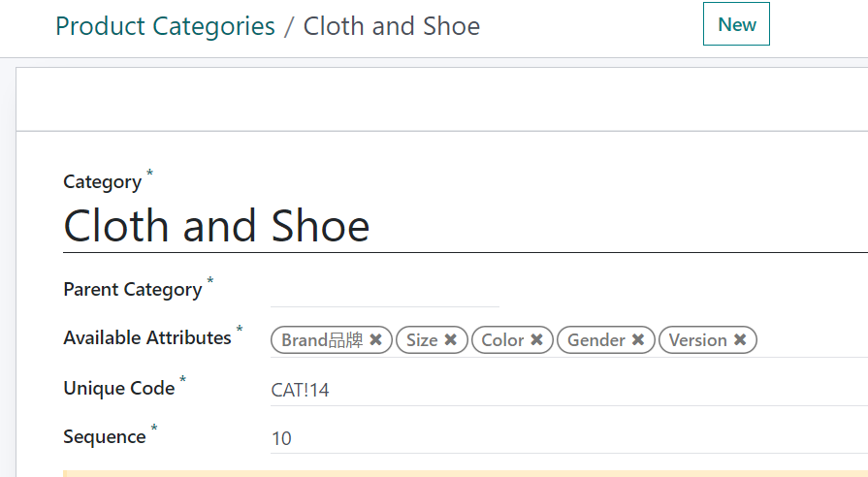Remove the Version attribute tag
868x477 pixels.
click(739, 340)
